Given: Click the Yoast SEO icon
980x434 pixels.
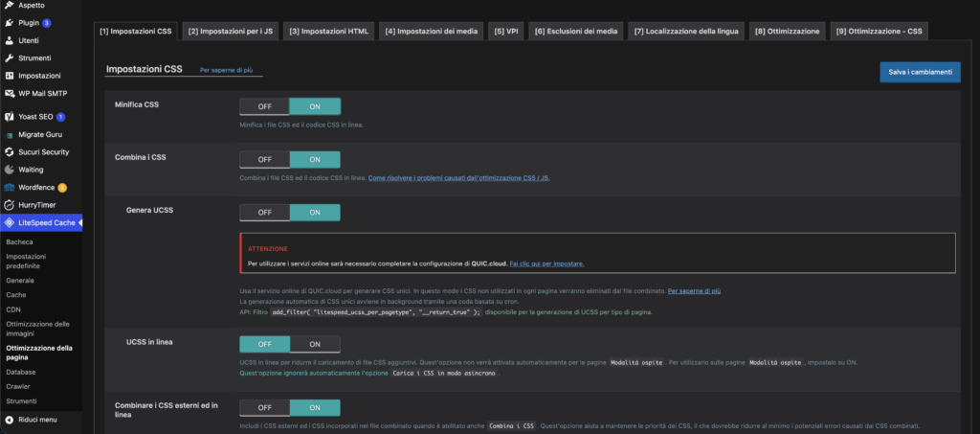Looking at the screenshot, I should [9, 116].
